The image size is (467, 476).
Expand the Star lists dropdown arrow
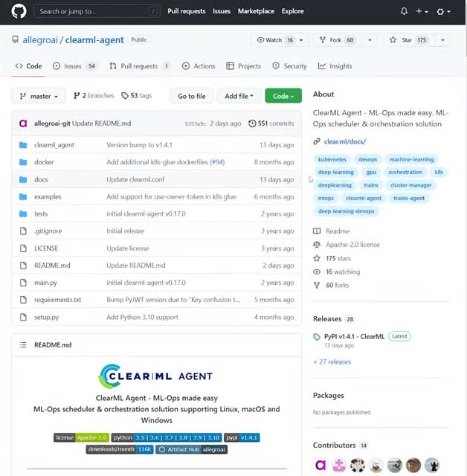pyautogui.click(x=442, y=40)
